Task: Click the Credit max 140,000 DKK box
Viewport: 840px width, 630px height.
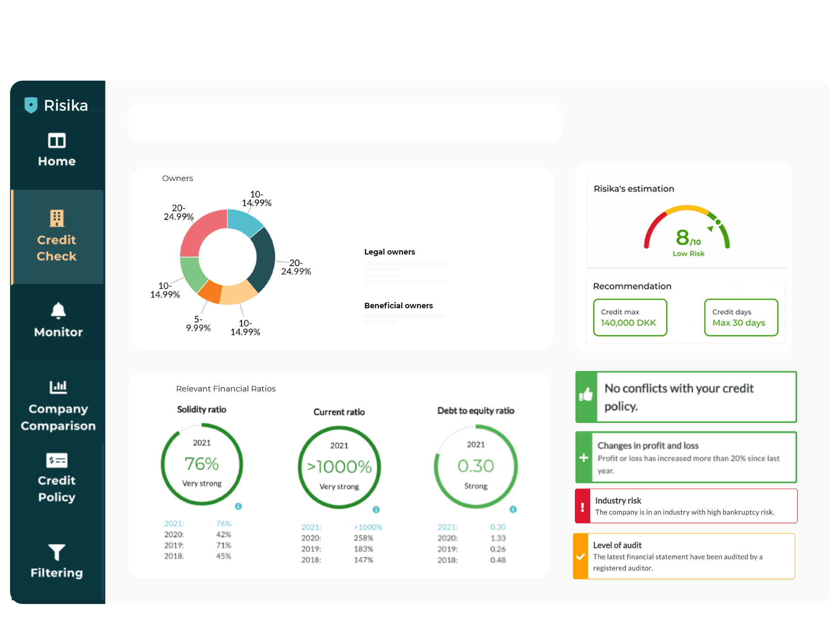Action: click(x=630, y=318)
